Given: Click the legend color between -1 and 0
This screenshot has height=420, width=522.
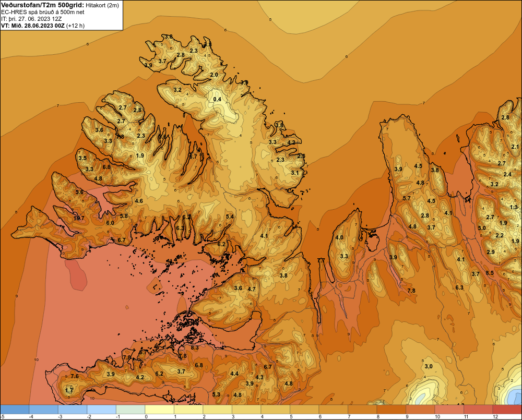Looking at the screenshot, I should point(130,410).
